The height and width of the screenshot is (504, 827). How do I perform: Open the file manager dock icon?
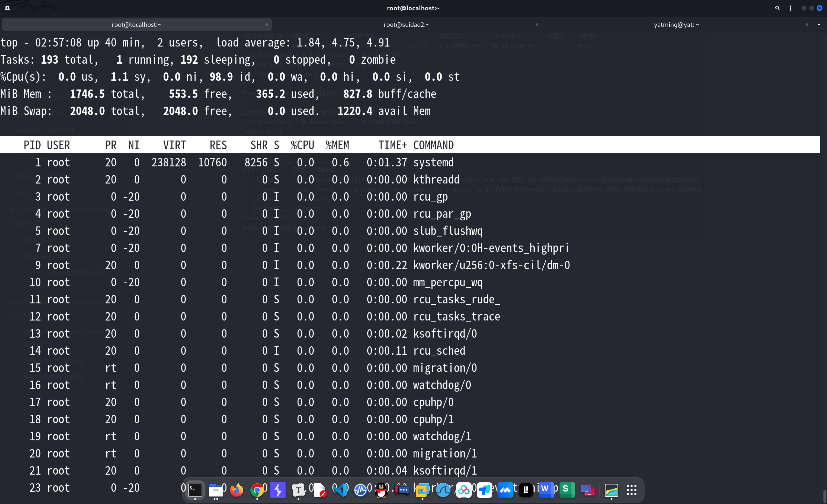[216, 490]
